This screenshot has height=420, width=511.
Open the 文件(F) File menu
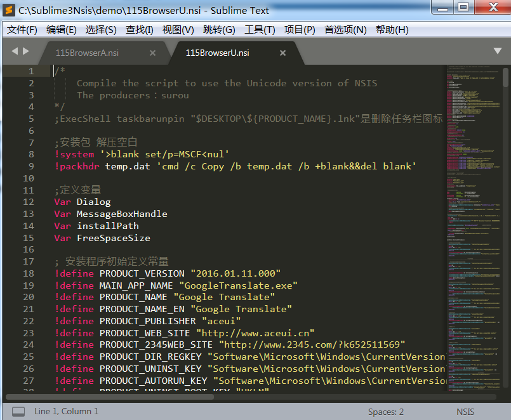click(22, 30)
